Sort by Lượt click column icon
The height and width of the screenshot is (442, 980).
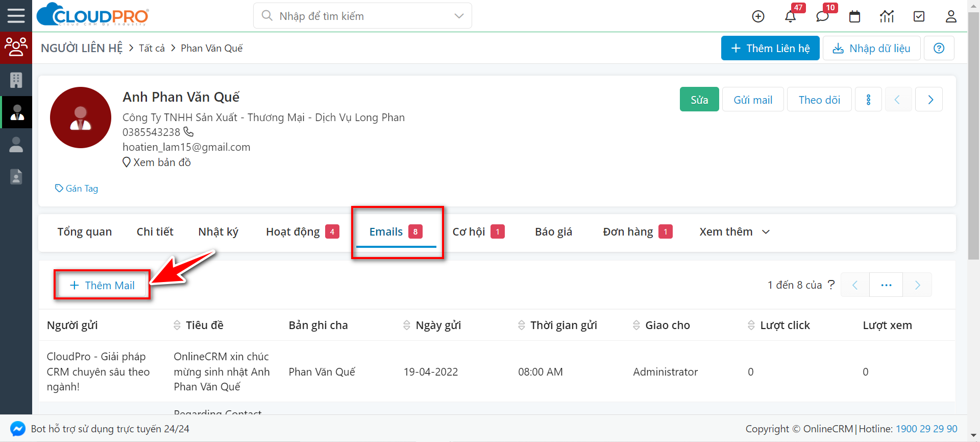[x=751, y=325]
